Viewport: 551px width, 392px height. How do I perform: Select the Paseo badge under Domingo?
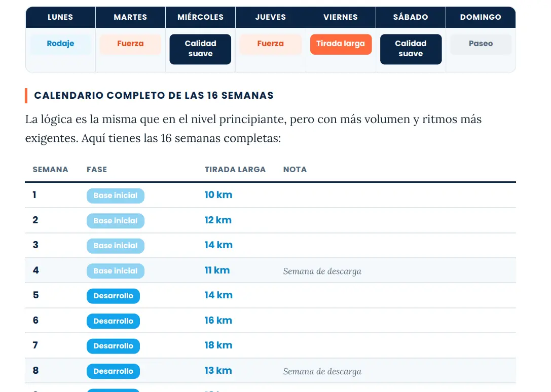[x=481, y=44]
